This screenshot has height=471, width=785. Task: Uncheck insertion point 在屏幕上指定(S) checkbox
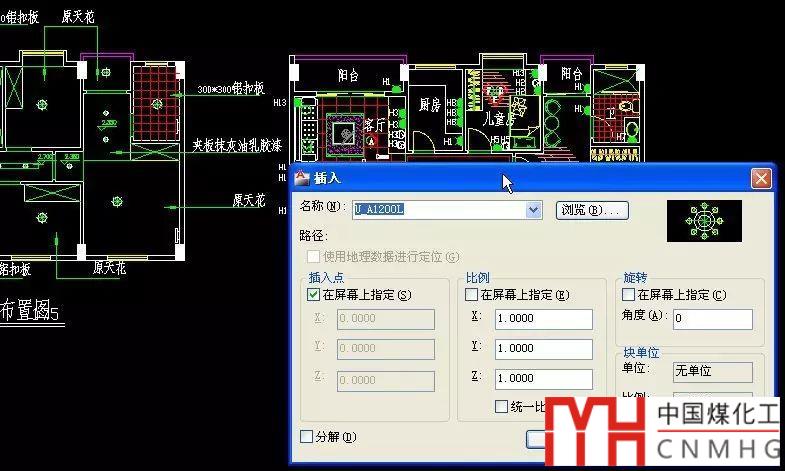313,294
